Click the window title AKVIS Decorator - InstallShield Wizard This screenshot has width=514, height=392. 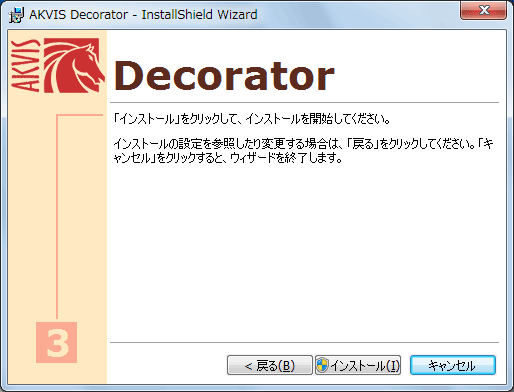[x=143, y=15]
